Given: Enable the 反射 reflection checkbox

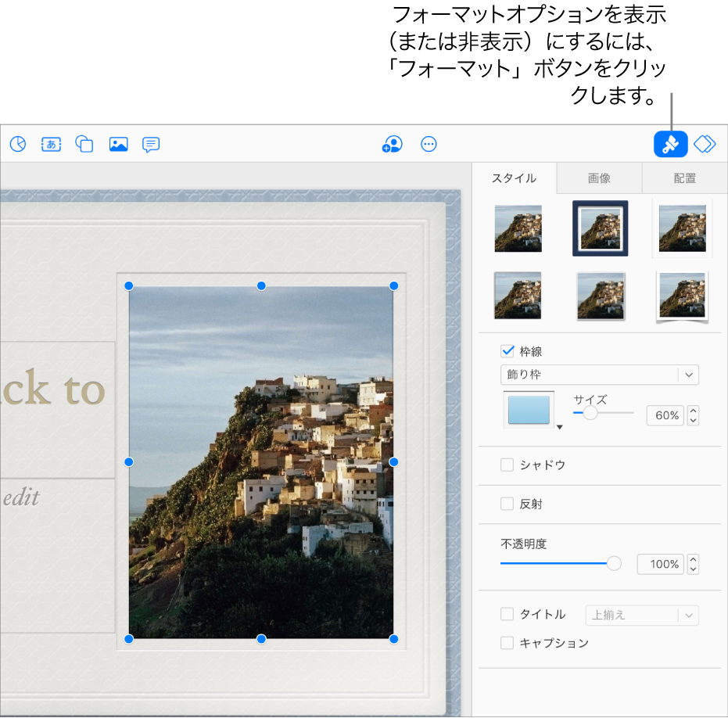Looking at the screenshot, I should coord(507,503).
